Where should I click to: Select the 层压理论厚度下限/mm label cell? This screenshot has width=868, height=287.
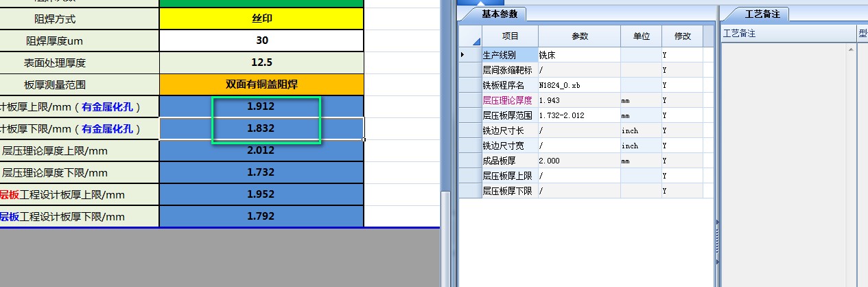pyautogui.click(x=80, y=172)
